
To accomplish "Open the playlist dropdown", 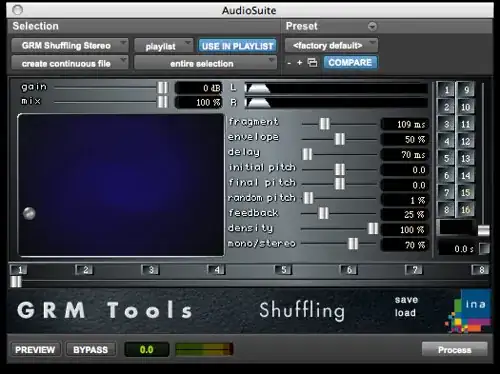I will pyautogui.click(x=163, y=46).
